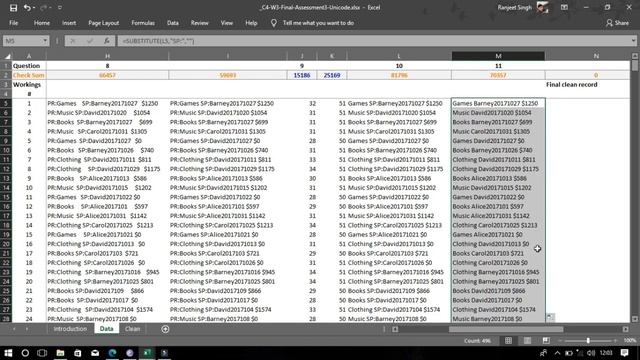Screen dimensions: 640x360
Task: Click the 100% zoom level
Action: pos(630,340)
